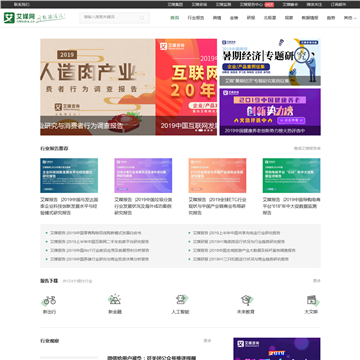
Task: Open 查阅艾媒报告库 link at right
Action: (307, 148)
